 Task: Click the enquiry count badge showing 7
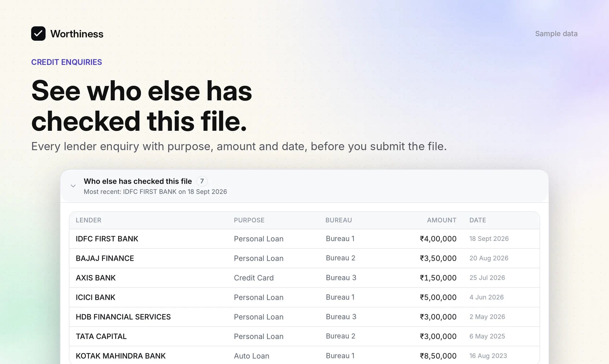pyautogui.click(x=202, y=181)
